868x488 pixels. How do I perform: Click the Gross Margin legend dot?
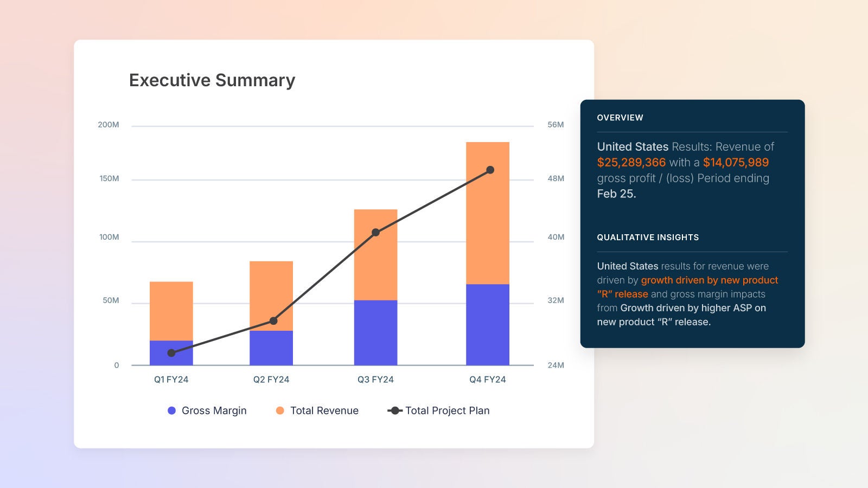coord(171,410)
